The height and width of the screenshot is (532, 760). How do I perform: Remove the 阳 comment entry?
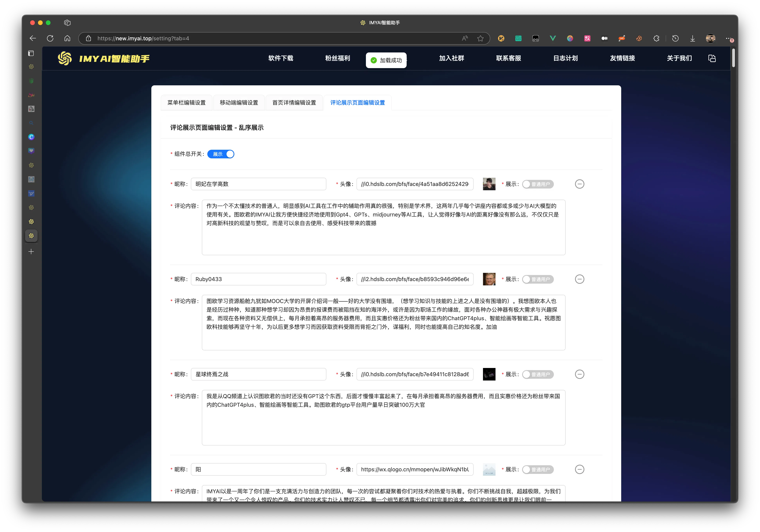click(579, 470)
